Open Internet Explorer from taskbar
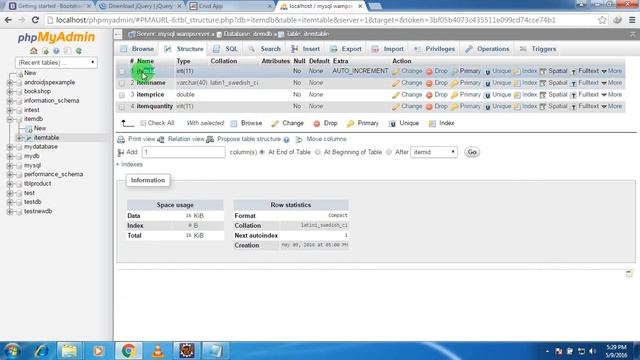This screenshot has width=640, height=360. [x=41, y=351]
